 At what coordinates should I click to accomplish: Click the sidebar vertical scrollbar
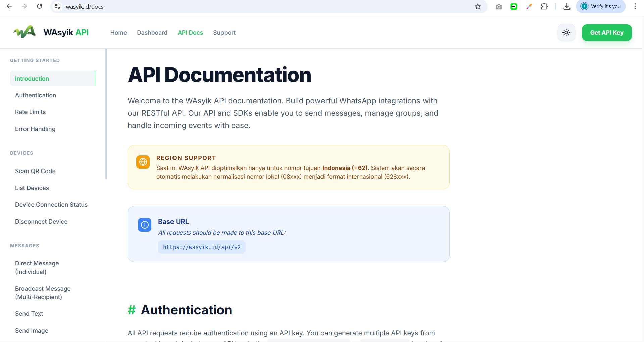pos(106,114)
